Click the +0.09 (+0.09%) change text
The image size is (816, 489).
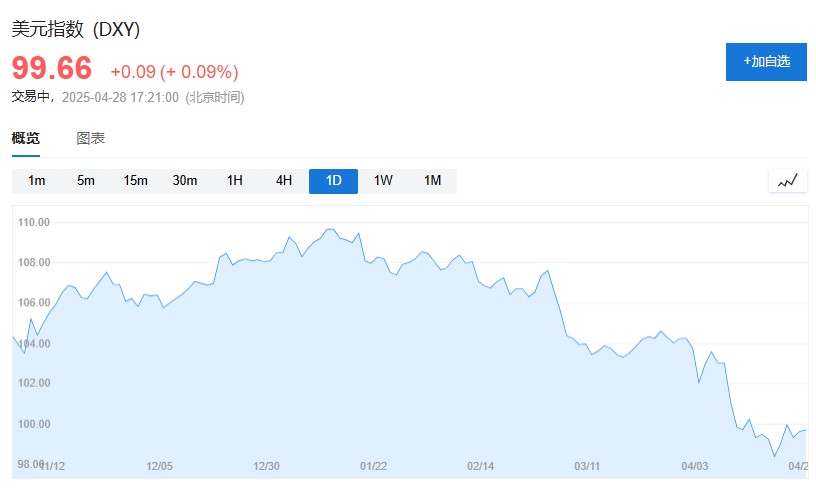click(x=174, y=72)
